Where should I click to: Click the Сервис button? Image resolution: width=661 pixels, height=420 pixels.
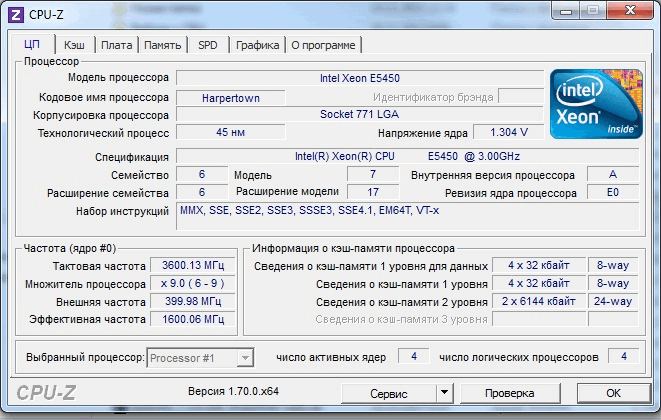[389, 393]
